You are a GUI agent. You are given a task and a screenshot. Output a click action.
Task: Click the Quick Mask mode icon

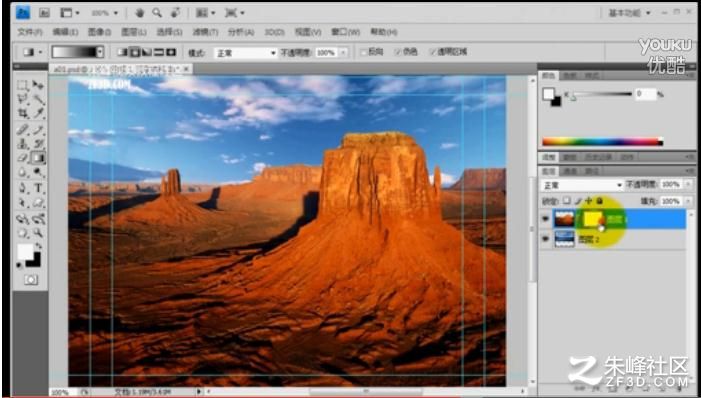[30, 280]
